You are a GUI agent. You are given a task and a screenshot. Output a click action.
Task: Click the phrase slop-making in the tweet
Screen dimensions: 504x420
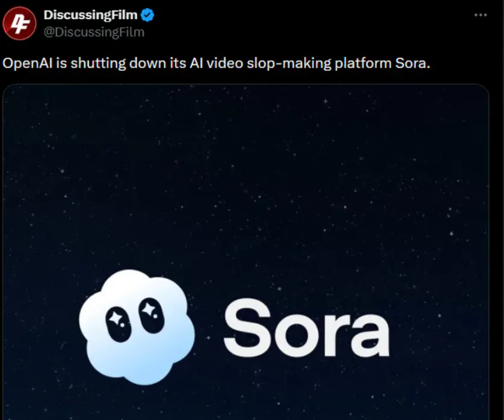coord(289,63)
